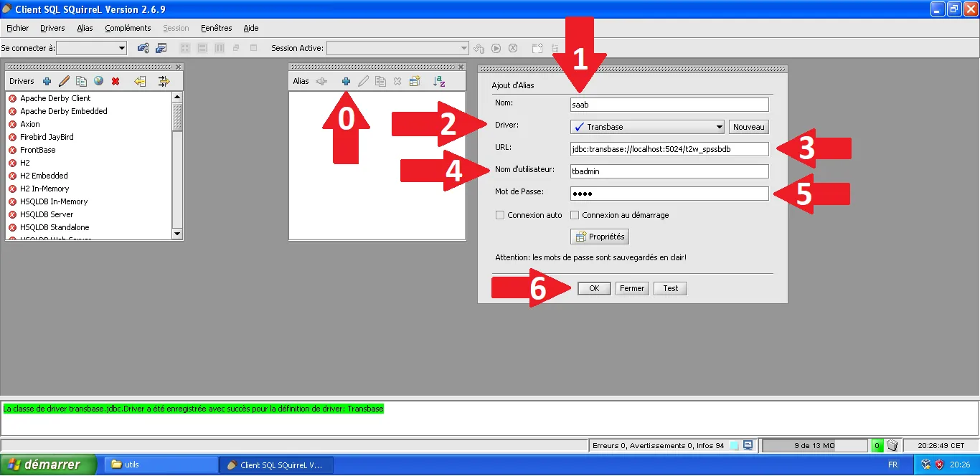The width and height of the screenshot is (980, 476).
Task: Select the add new driver icon
Action: click(x=47, y=81)
